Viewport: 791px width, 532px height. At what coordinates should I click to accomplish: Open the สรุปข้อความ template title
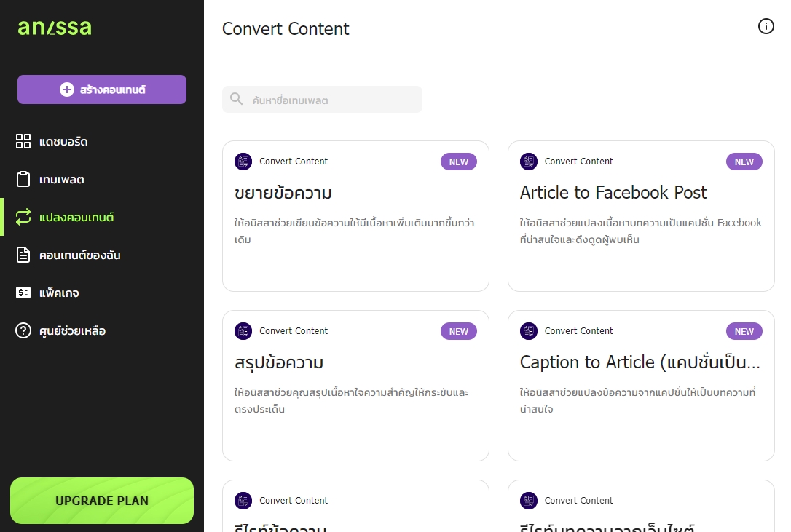[x=279, y=362]
